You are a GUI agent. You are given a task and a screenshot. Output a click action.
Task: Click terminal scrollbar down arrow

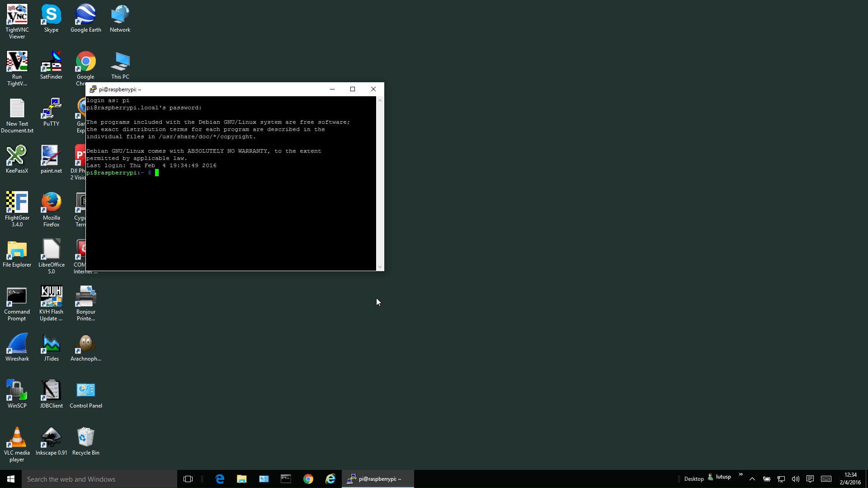[x=380, y=267]
